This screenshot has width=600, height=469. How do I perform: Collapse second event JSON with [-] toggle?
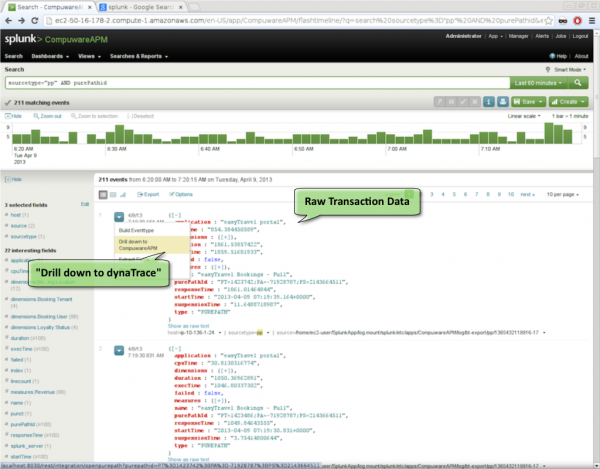click(175, 349)
